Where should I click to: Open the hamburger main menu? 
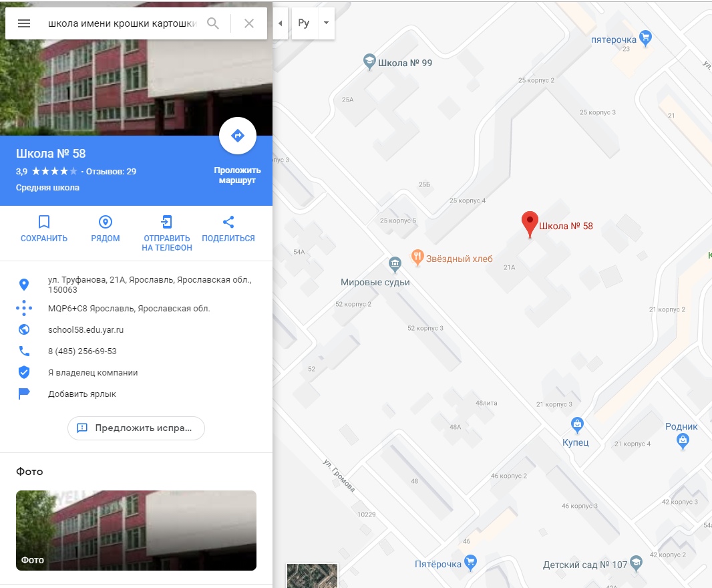point(23,23)
